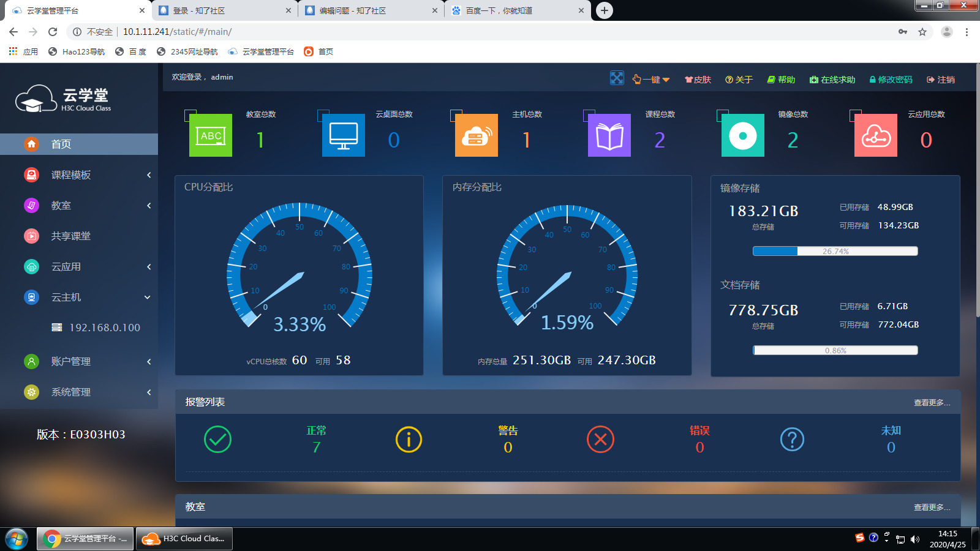Image resolution: width=980 pixels, height=551 pixels.
Task: Select host 192.168.0.100 under 云主机
Action: pyautogui.click(x=96, y=328)
